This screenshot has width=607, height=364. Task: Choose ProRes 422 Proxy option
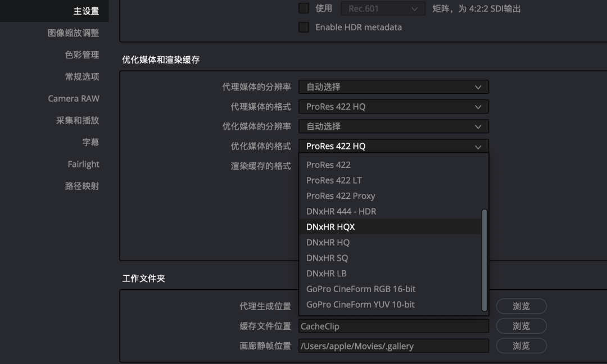(341, 196)
